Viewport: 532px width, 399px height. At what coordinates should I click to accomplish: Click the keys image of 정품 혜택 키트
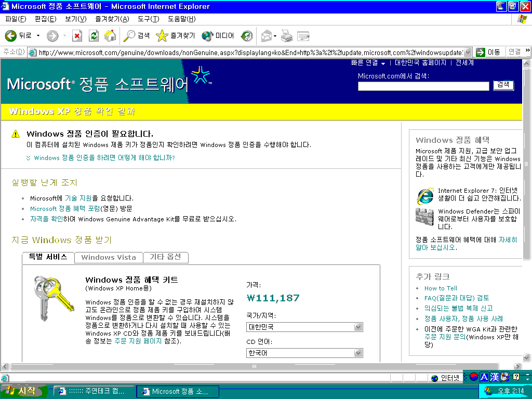point(54,298)
